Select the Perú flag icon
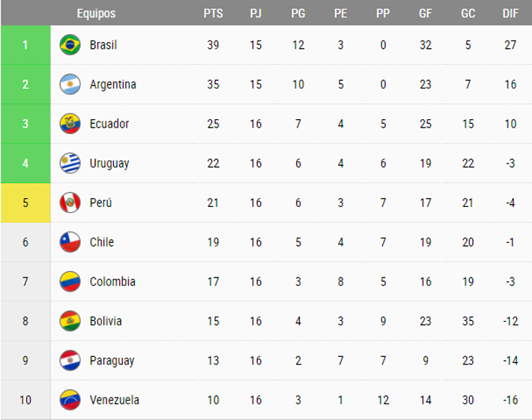 pos(70,202)
